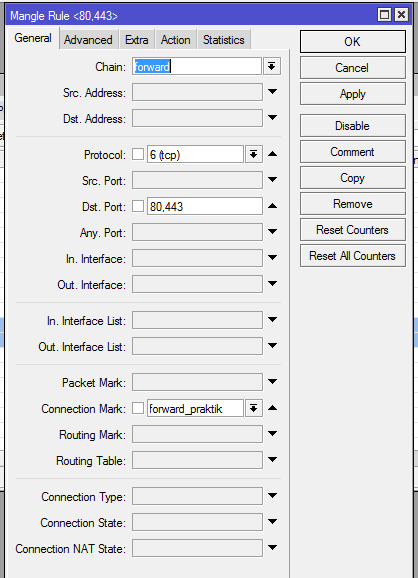Open the Extra tab

click(x=137, y=40)
